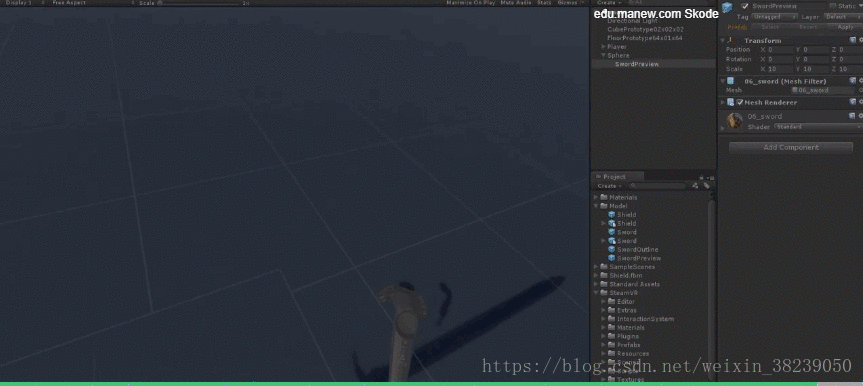Collapse the 06_sword Mesh Filter component

pos(723,81)
